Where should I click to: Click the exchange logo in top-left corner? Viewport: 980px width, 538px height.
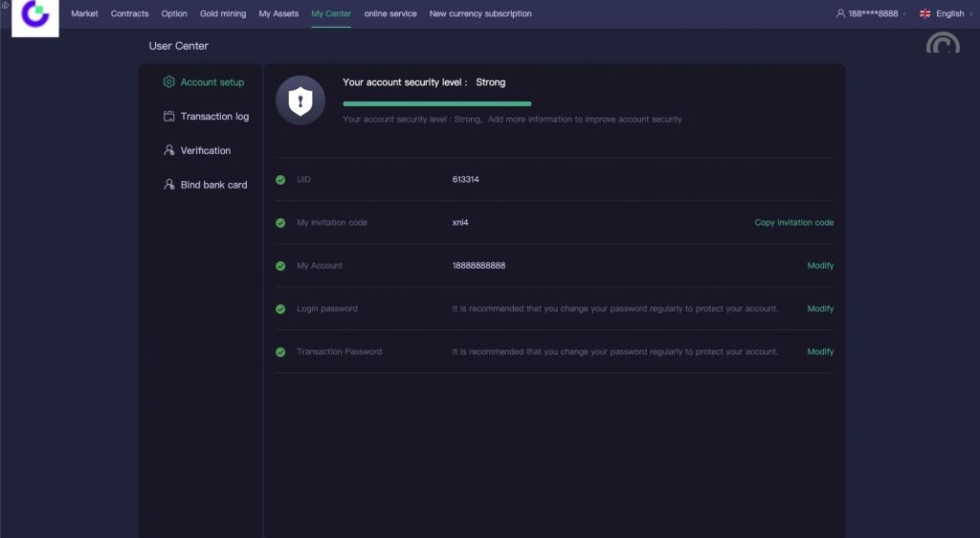coord(34,16)
